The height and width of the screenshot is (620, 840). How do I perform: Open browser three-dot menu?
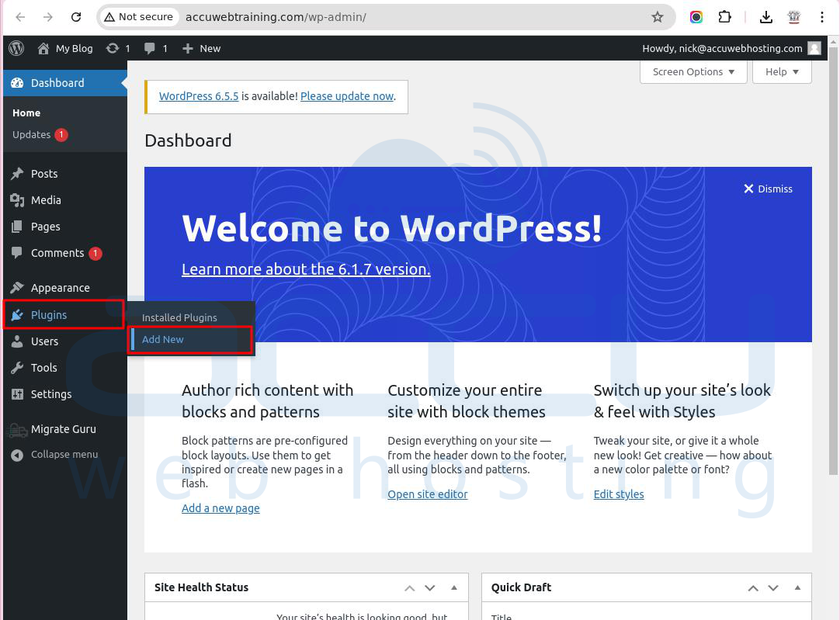point(822,17)
